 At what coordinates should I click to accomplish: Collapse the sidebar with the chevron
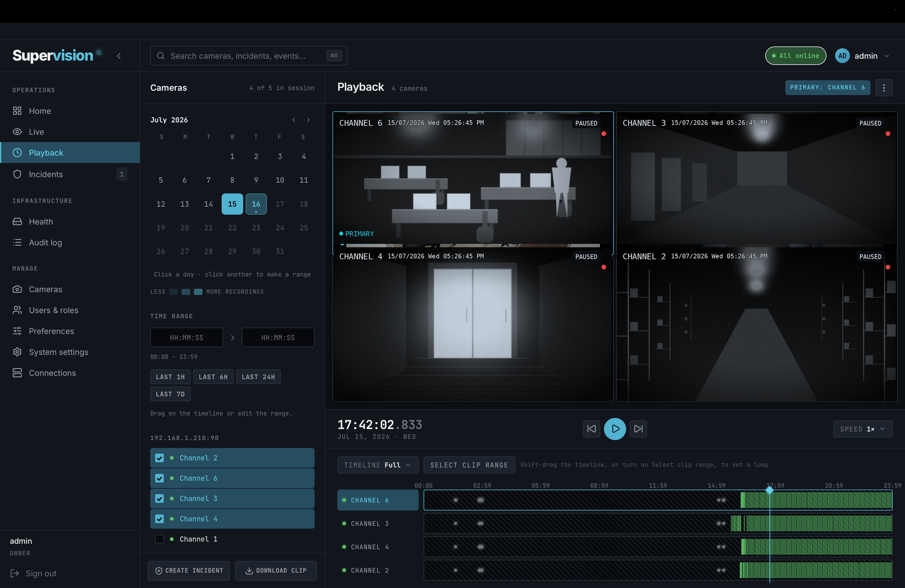pyautogui.click(x=119, y=56)
